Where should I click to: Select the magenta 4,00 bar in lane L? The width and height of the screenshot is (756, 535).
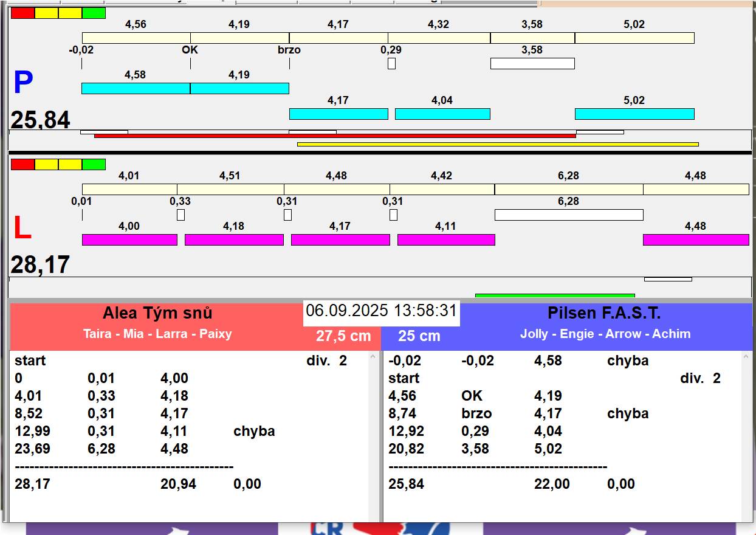coord(129,240)
